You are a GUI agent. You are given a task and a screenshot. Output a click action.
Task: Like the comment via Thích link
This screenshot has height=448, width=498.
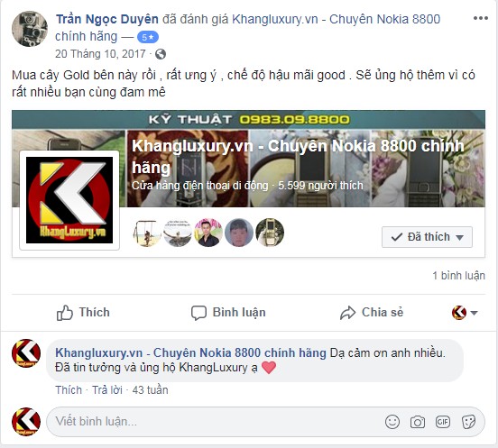[x=69, y=390]
